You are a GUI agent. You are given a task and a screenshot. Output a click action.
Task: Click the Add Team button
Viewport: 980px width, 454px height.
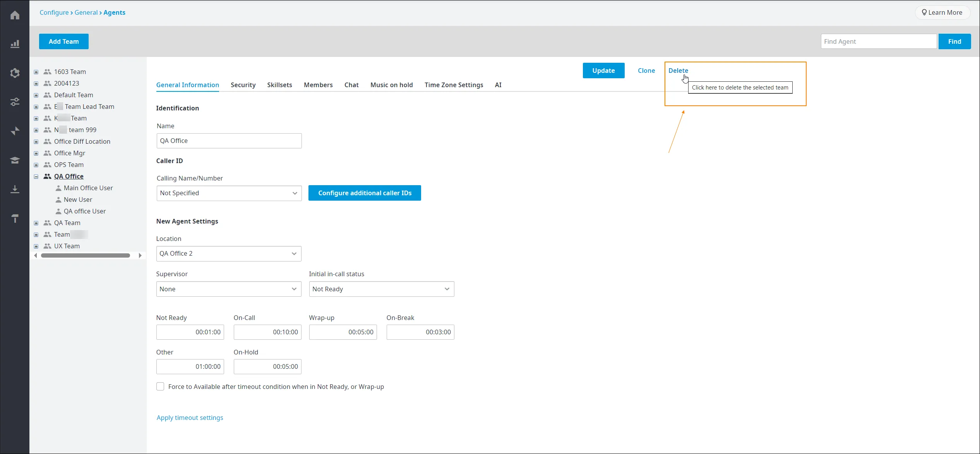point(64,41)
